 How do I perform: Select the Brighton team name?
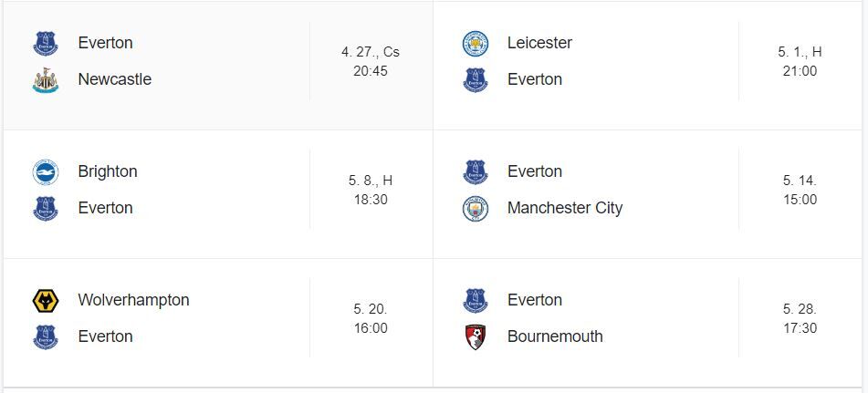108,171
